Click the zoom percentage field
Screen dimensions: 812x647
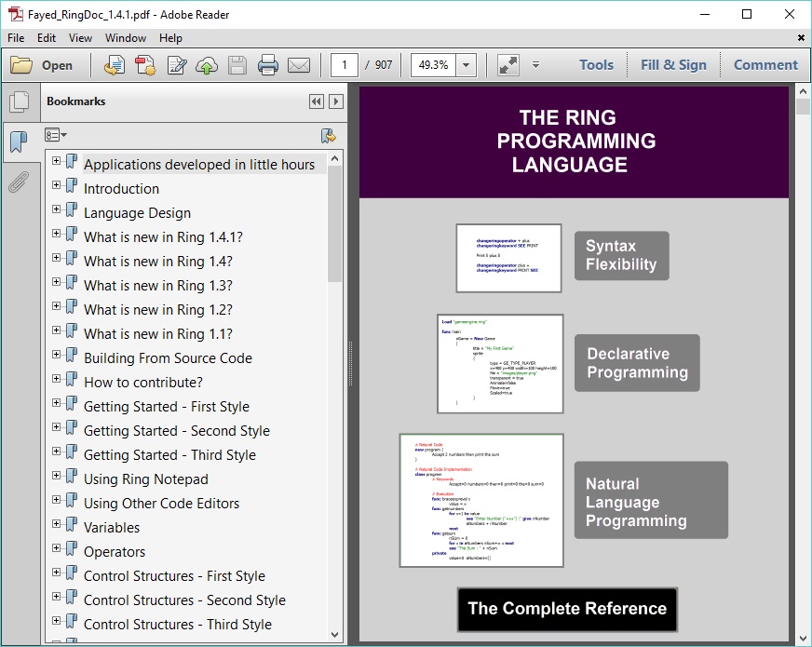[433, 65]
